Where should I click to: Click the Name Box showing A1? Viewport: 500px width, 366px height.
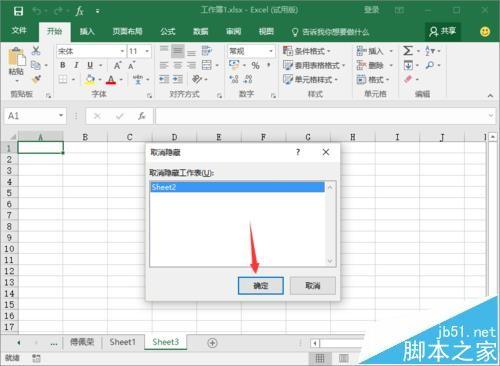click(35, 116)
